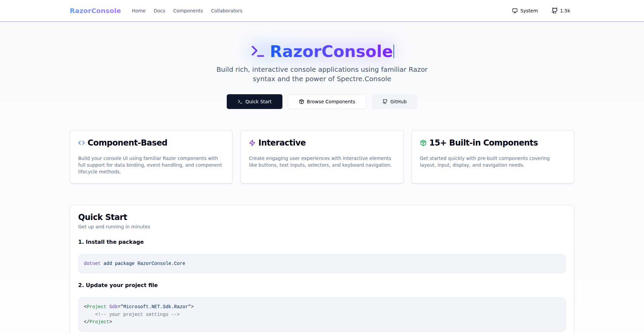Click the terminal icon in the Quick Start button
The width and height of the screenshot is (644, 333).
pos(240,102)
